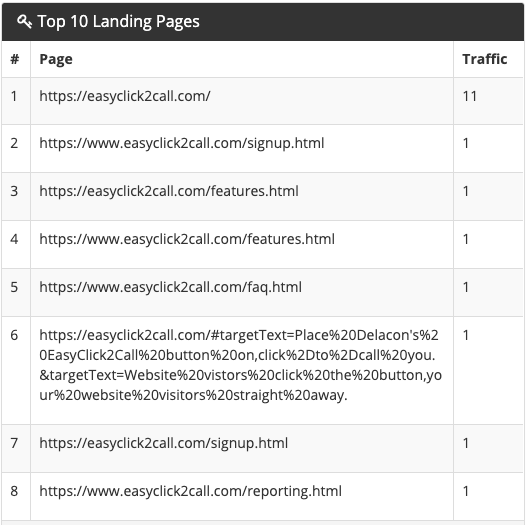This screenshot has width=527, height=525.
Task: Select the www.easyclick2call.com/signup.html URL
Action: pyautogui.click(x=182, y=144)
